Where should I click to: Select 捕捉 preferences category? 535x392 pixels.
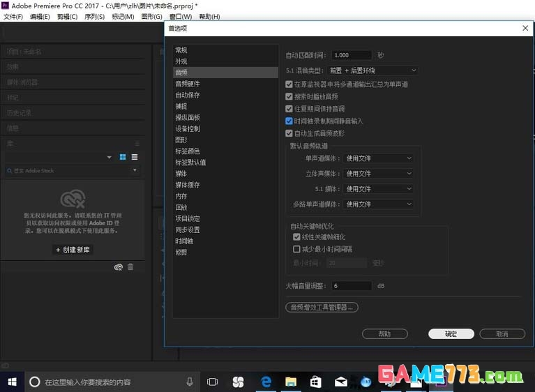coord(225,107)
